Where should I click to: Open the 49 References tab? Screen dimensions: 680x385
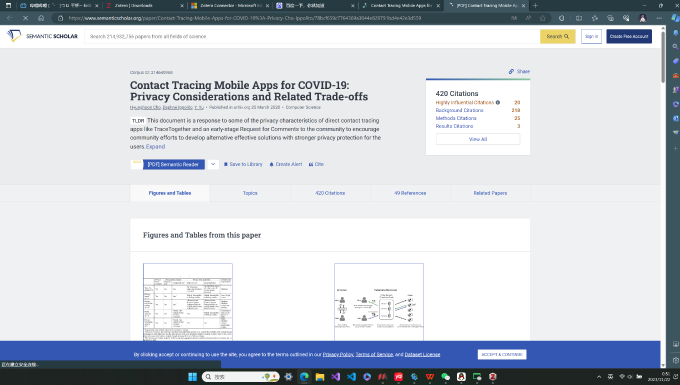click(x=410, y=193)
